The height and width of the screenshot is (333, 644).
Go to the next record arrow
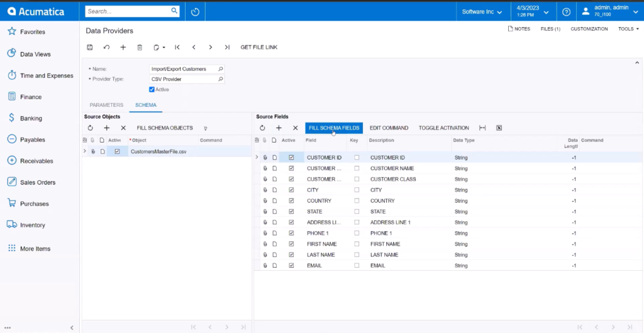[x=210, y=47]
